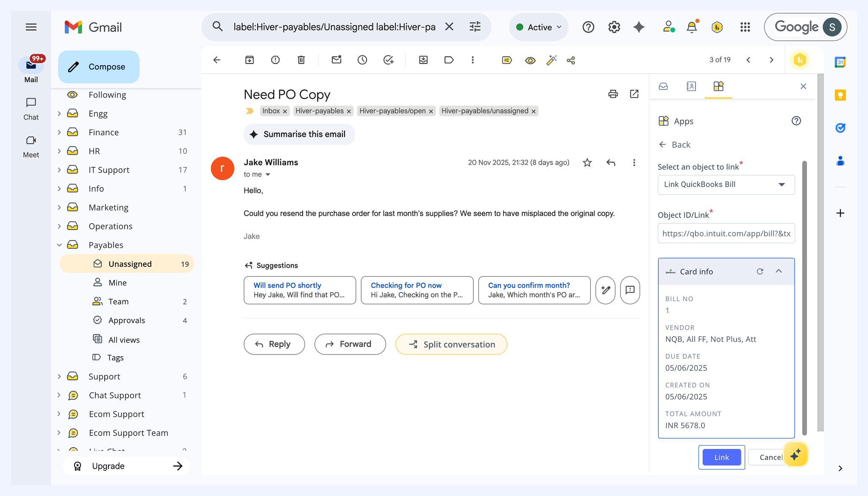Refresh the Card info section

[760, 271]
